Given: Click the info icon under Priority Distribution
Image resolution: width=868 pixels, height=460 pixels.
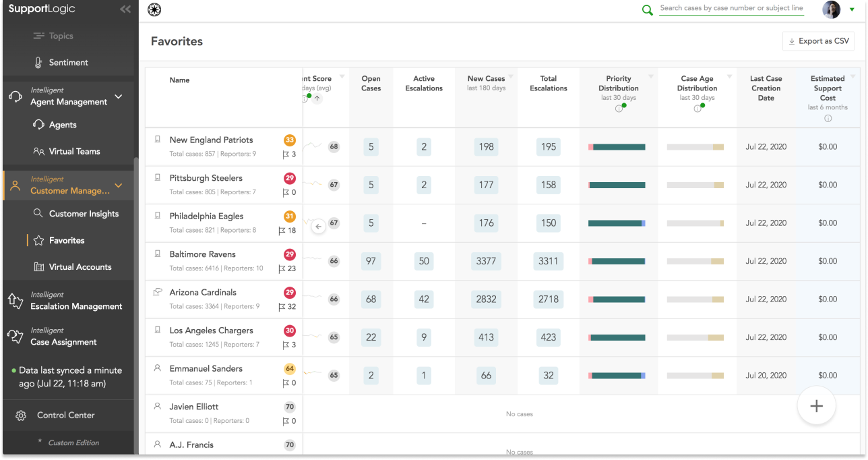Looking at the screenshot, I should tap(618, 109).
